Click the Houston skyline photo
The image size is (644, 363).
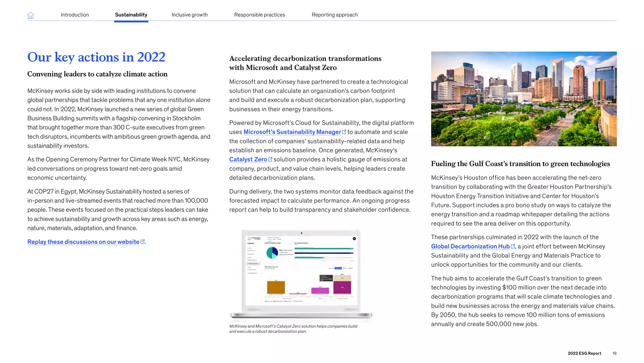(524, 99)
